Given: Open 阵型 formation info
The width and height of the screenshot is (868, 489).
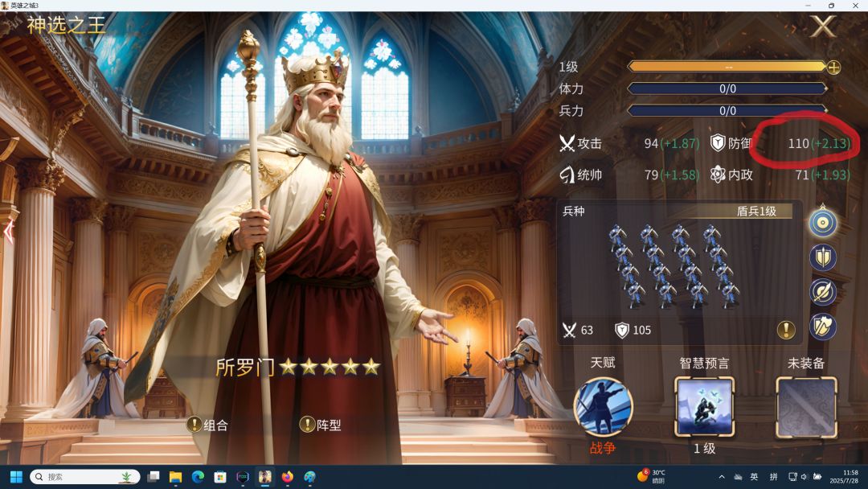Looking at the screenshot, I should [x=320, y=425].
